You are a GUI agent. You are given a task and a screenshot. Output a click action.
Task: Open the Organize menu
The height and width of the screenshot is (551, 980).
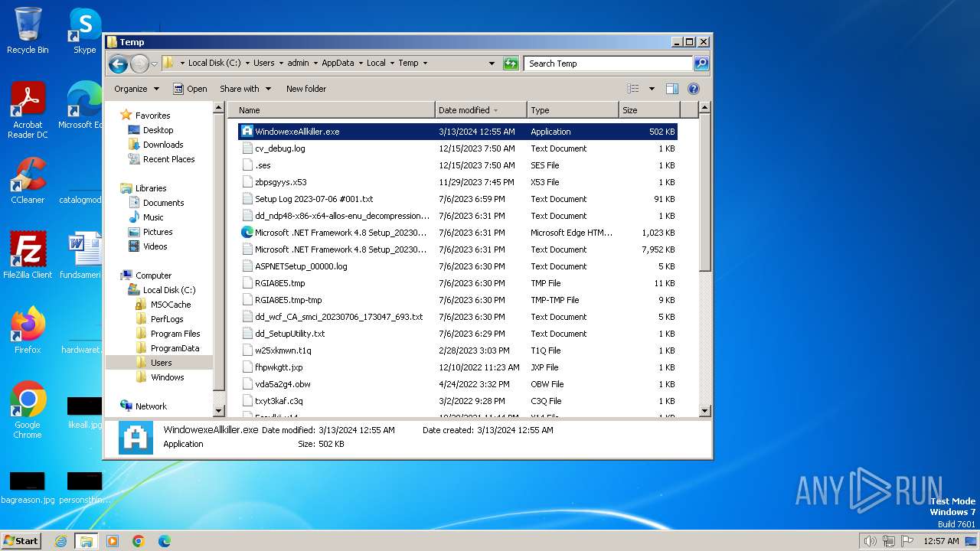pos(136,89)
